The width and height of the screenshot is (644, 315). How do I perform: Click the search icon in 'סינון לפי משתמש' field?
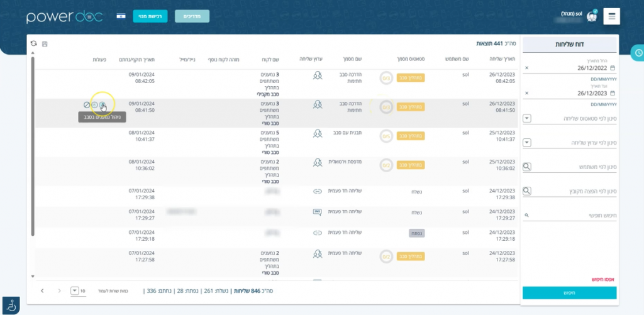click(x=527, y=167)
